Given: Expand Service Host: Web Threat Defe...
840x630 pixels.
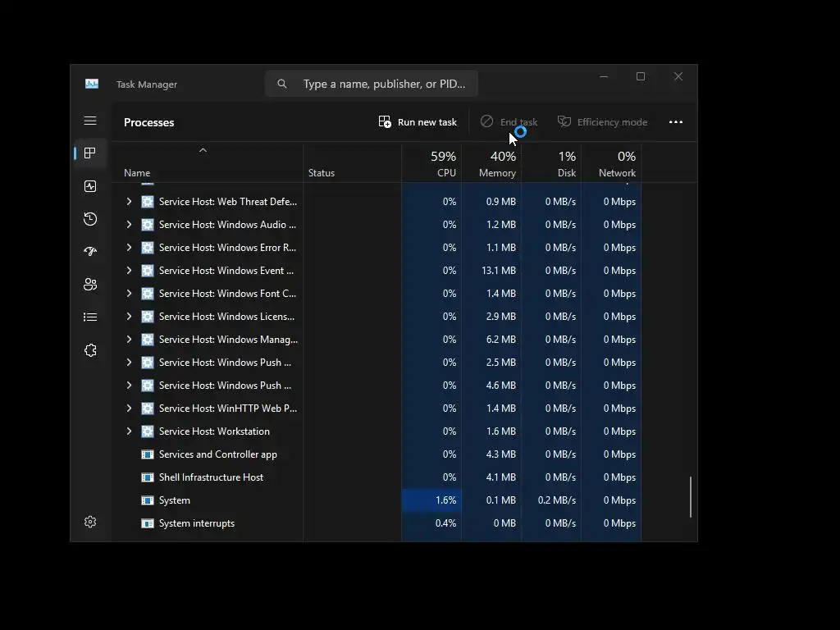Looking at the screenshot, I should coord(129,202).
